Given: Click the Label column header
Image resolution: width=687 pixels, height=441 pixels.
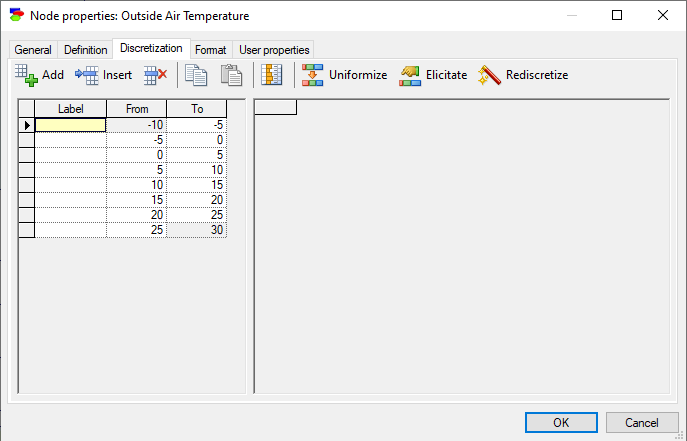Looking at the screenshot, I should coord(71,109).
